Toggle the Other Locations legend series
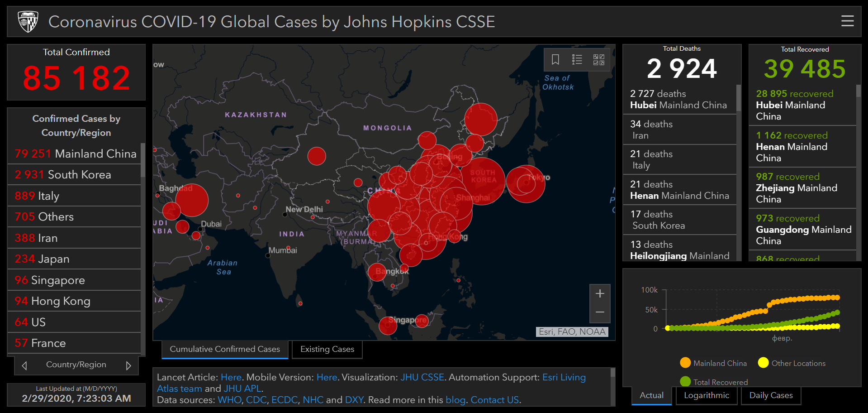This screenshot has height=413, width=868. click(792, 363)
